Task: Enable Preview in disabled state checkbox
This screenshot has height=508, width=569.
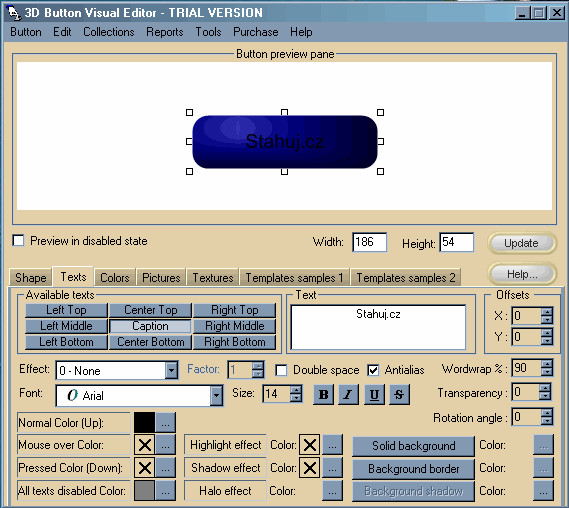Action: point(18,241)
